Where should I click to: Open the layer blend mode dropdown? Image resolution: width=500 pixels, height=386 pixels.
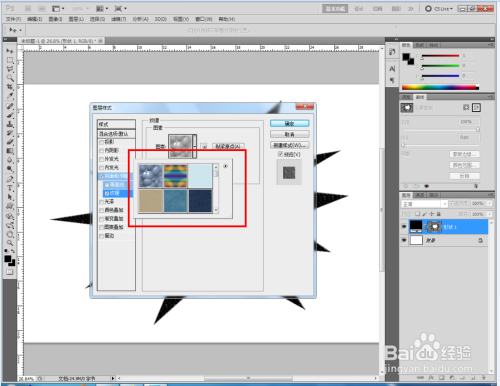pos(424,204)
